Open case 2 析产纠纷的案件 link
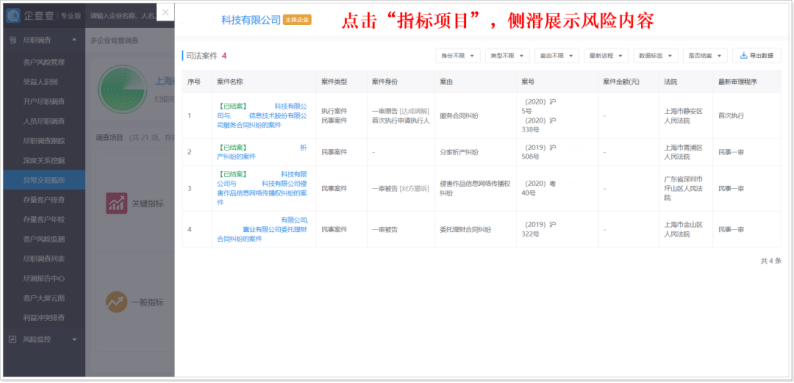This screenshot has width=794, height=383. [x=262, y=152]
